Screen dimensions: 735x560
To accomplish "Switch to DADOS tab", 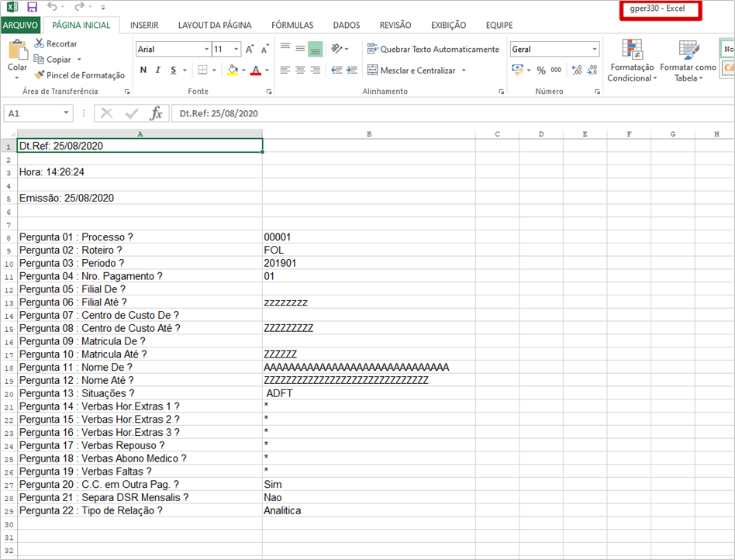I will coord(347,26).
